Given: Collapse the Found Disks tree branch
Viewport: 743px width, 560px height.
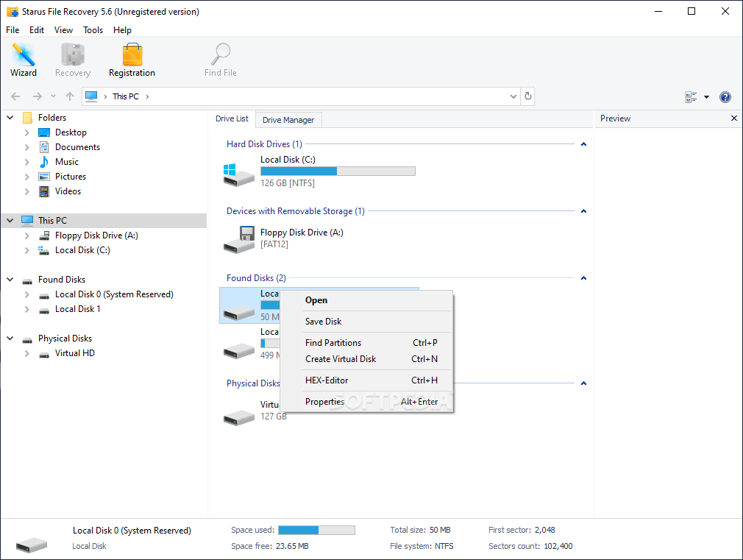Looking at the screenshot, I should click(10, 279).
